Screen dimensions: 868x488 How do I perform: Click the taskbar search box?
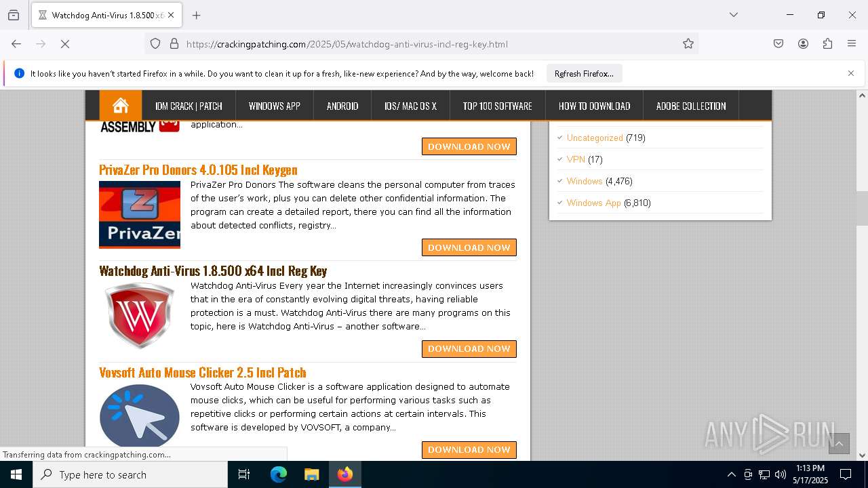click(x=130, y=474)
